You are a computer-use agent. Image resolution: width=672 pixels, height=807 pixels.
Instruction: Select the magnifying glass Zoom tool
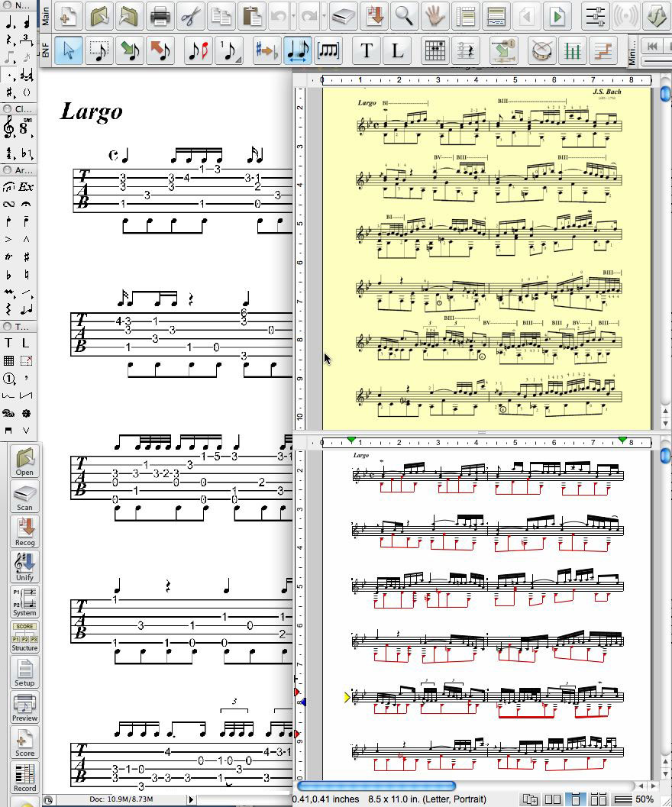pos(404,17)
